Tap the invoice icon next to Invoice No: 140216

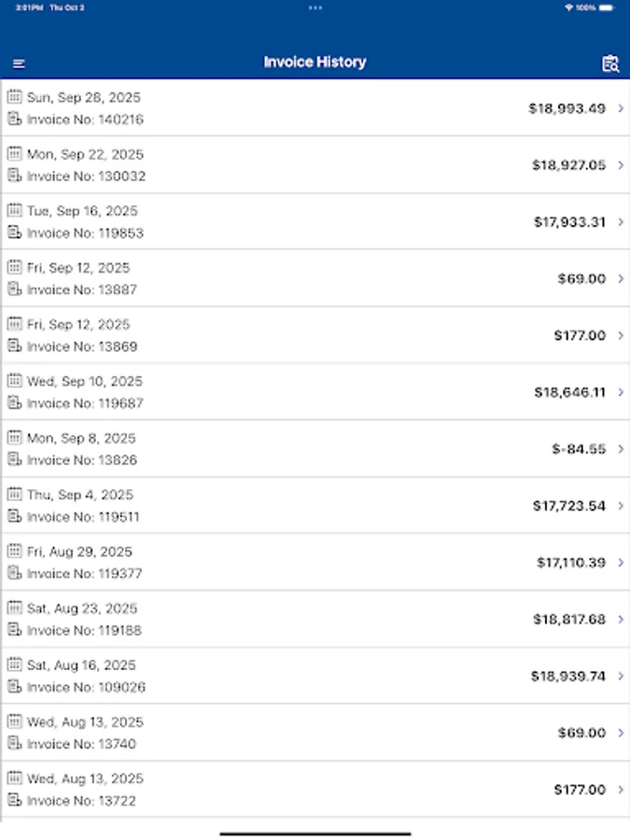point(14,119)
